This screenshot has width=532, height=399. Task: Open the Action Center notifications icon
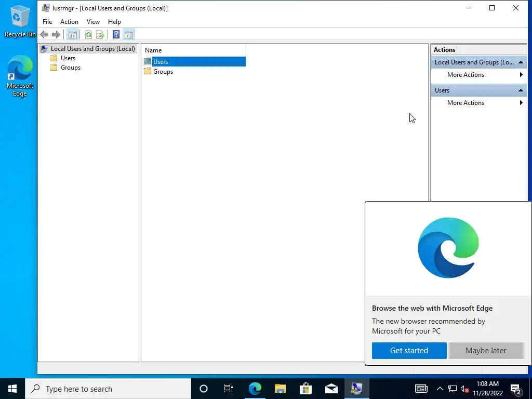(516, 389)
